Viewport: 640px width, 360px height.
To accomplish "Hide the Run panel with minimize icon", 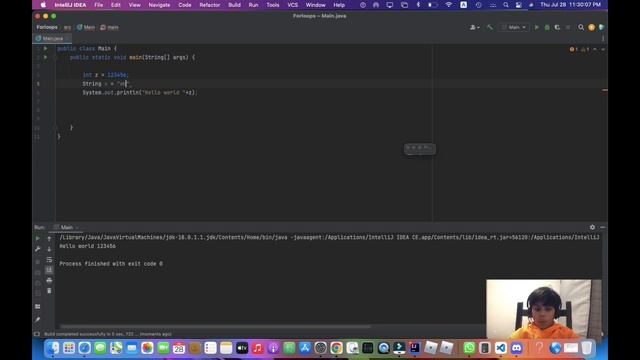I will click(x=602, y=227).
